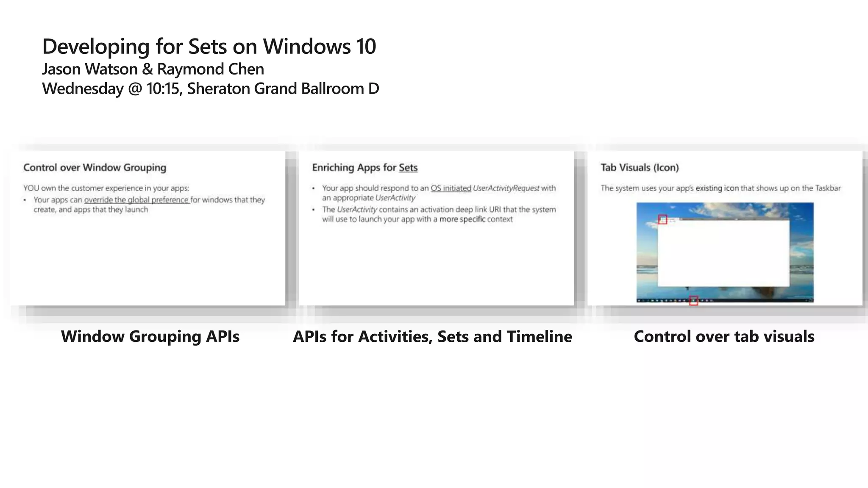Click 'APIs for Activities, Sets and Timeline' caption

pos(432,336)
